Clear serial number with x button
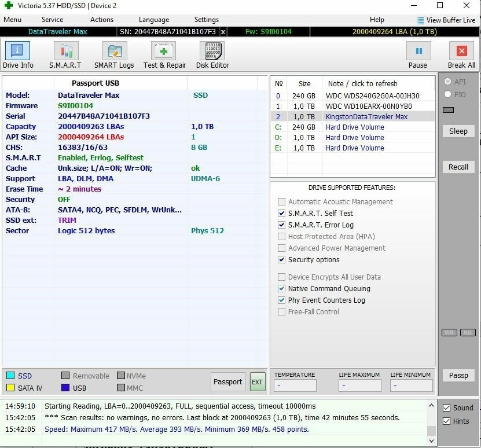Viewport: 481px width, 448px height. pyautogui.click(x=223, y=32)
